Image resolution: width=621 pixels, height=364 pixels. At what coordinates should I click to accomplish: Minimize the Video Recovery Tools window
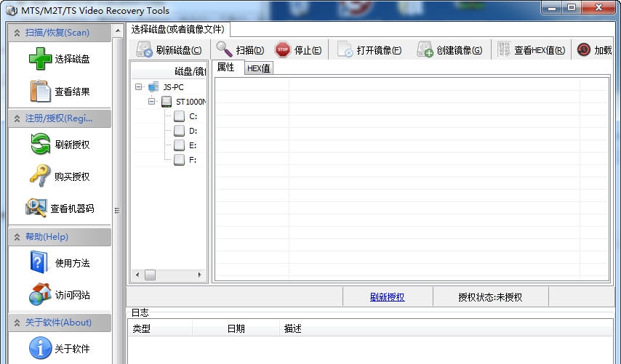(x=553, y=7)
